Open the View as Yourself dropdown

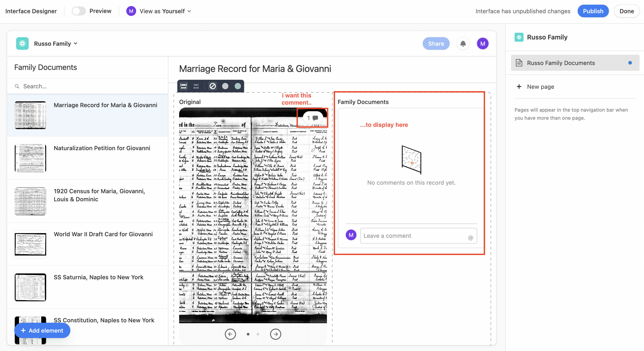point(165,11)
